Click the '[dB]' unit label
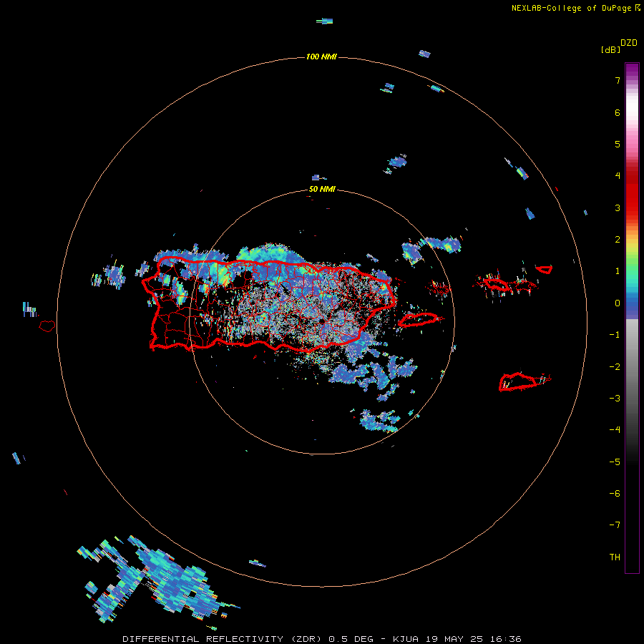The height and width of the screenshot is (644, 644). 611,49
